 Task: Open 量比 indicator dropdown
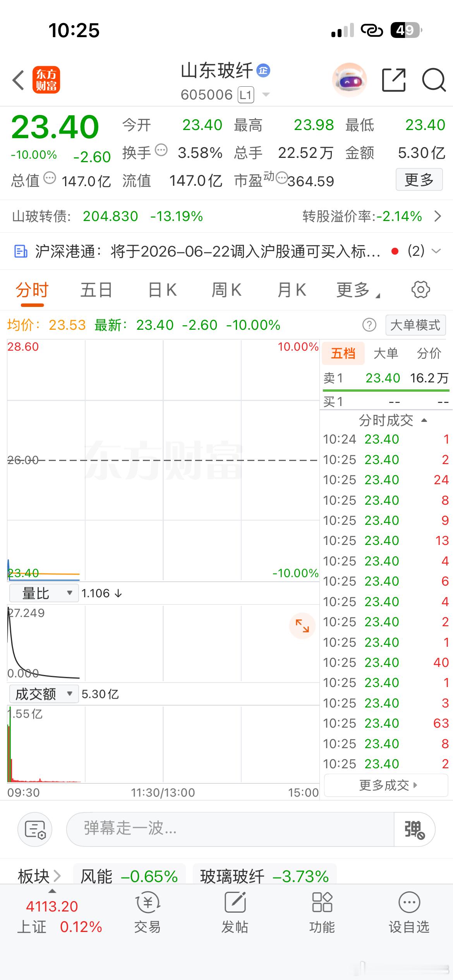click(x=43, y=593)
